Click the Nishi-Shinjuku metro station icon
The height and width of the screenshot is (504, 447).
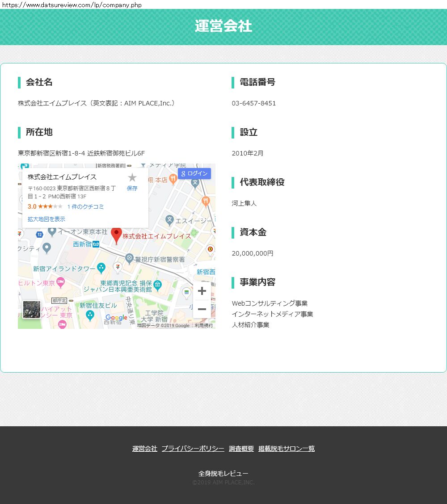click(x=96, y=244)
